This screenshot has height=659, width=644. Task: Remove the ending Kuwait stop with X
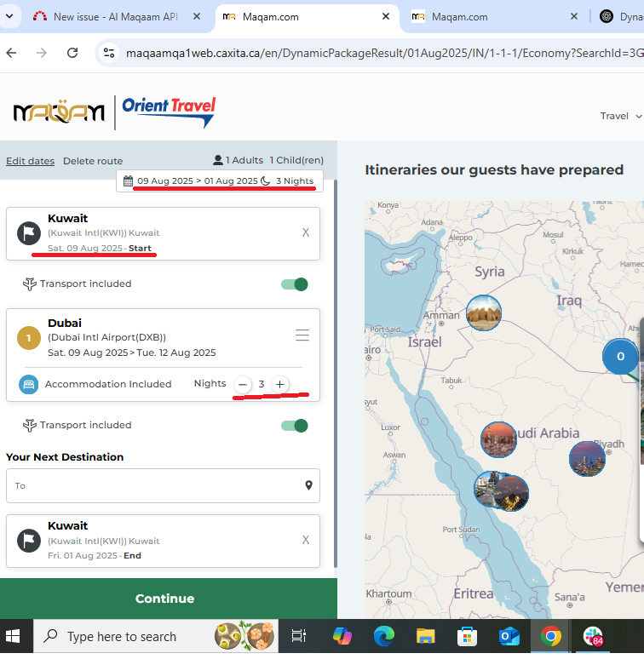[306, 540]
